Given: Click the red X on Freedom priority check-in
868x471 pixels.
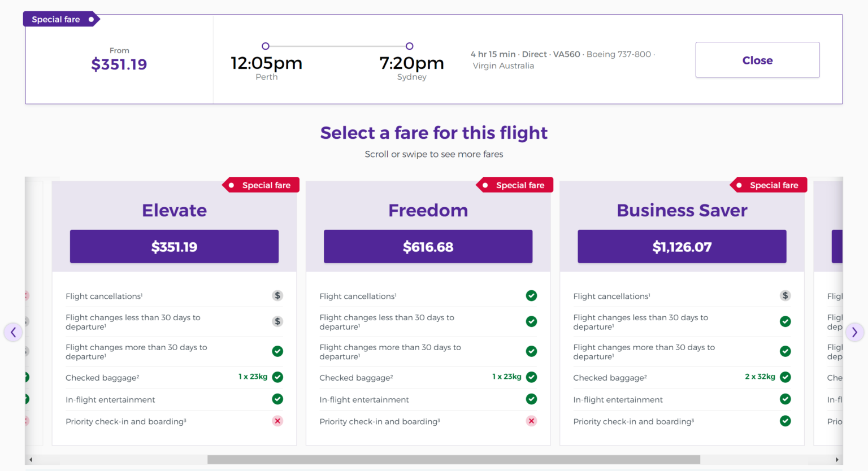Looking at the screenshot, I should click(x=531, y=421).
